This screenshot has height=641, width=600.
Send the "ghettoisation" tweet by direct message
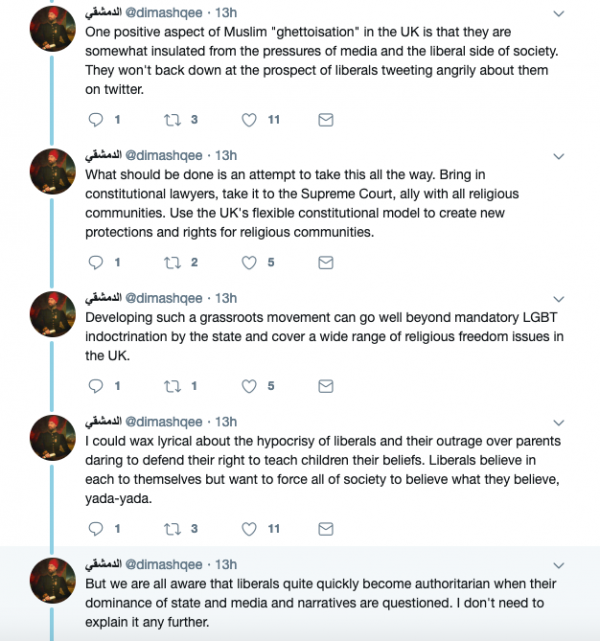pyautogui.click(x=325, y=120)
